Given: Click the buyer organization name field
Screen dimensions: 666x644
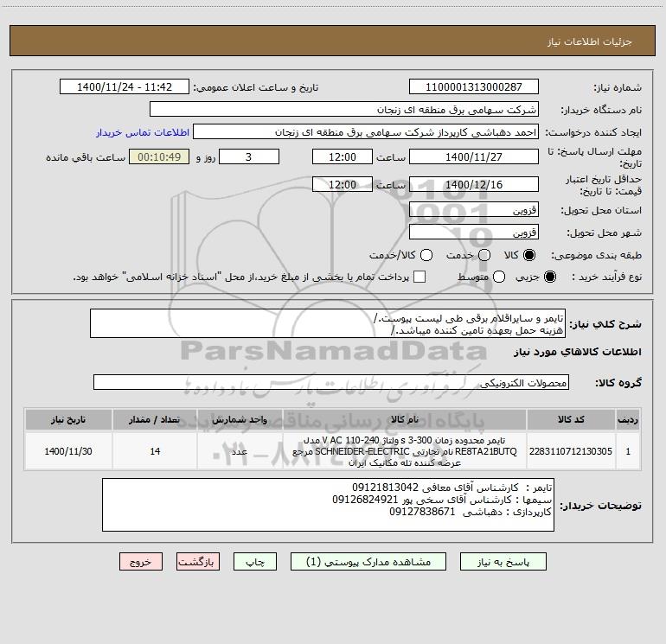Looking at the screenshot, I should 344,109.
